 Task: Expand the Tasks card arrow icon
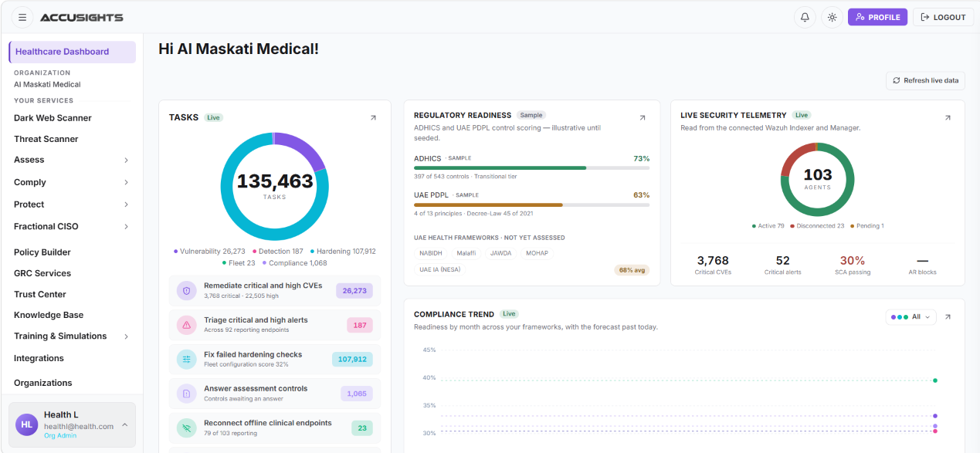[x=373, y=118]
